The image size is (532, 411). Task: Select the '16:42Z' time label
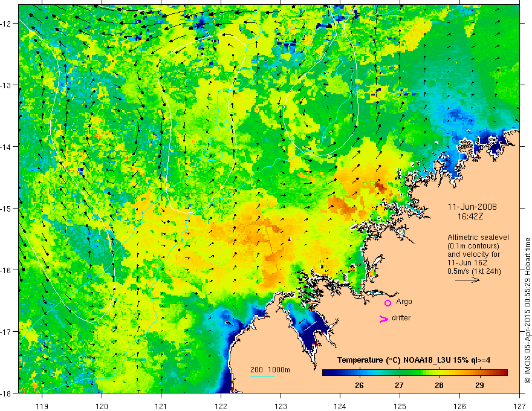coord(470,216)
